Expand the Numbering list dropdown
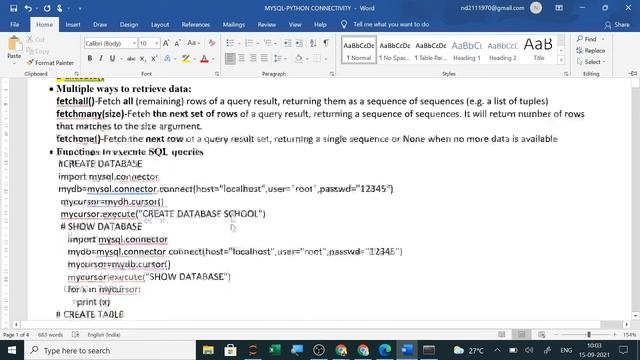640x360 pixels. (257, 43)
